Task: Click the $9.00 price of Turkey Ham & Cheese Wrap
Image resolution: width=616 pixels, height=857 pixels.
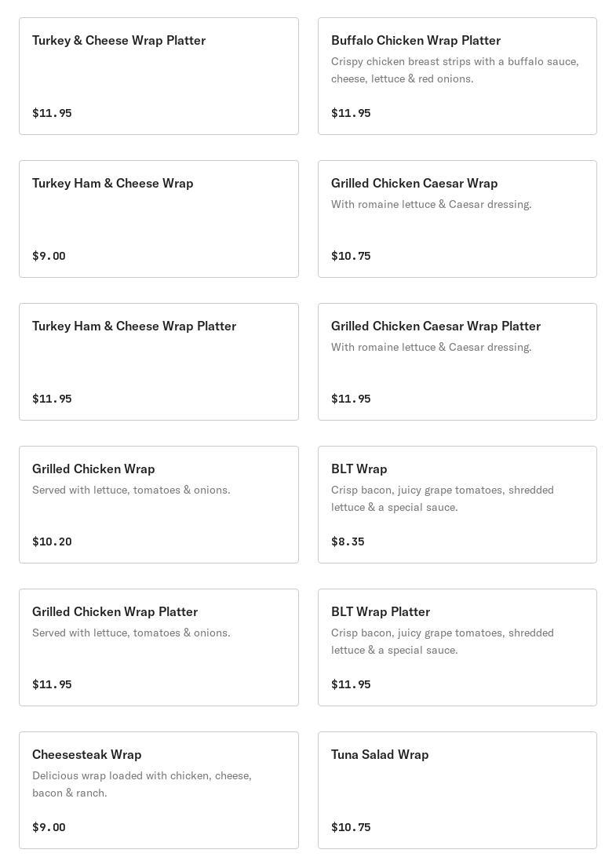Action: click(x=49, y=255)
